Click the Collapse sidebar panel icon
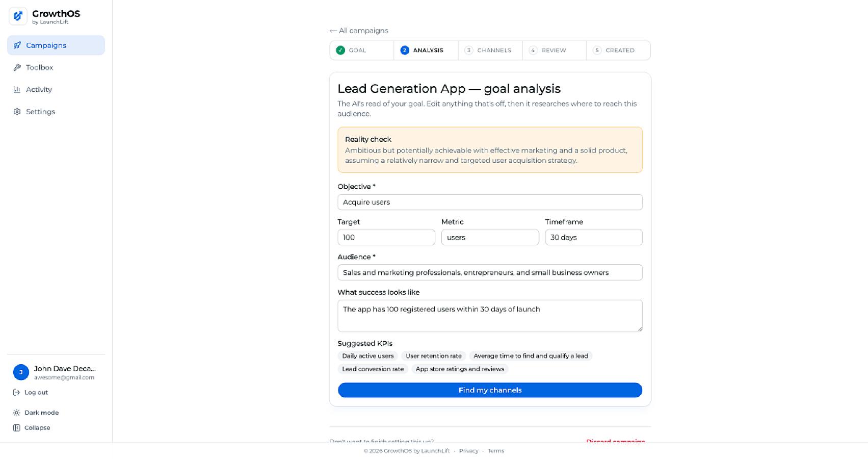 click(16, 428)
